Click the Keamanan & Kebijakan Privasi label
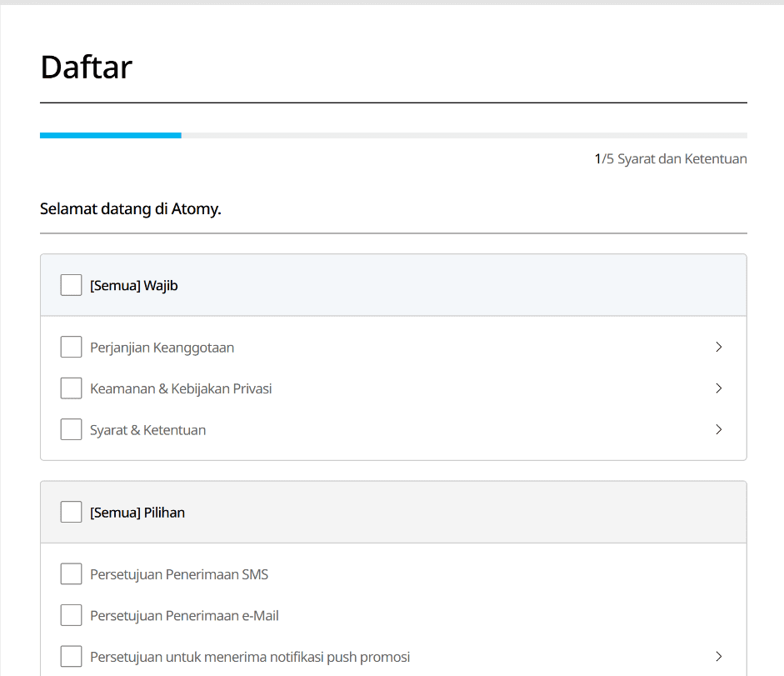Screen dimensions: 784x676 click(181, 388)
